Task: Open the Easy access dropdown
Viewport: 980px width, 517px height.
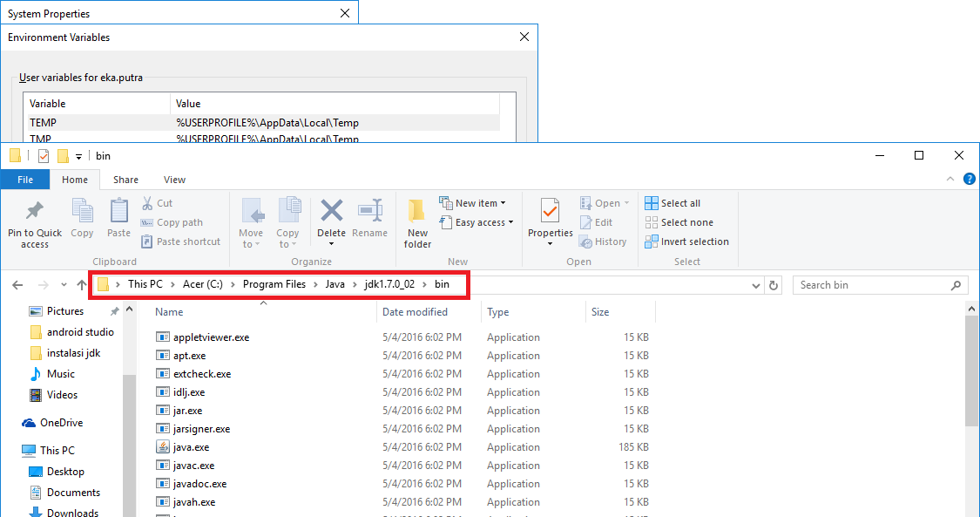Action: pos(476,222)
